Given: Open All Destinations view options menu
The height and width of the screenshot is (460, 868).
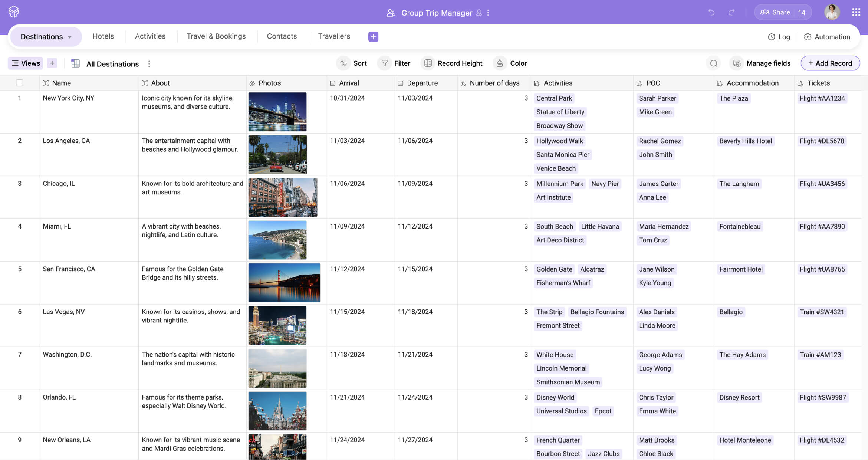Looking at the screenshot, I should (x=149, y=64).
